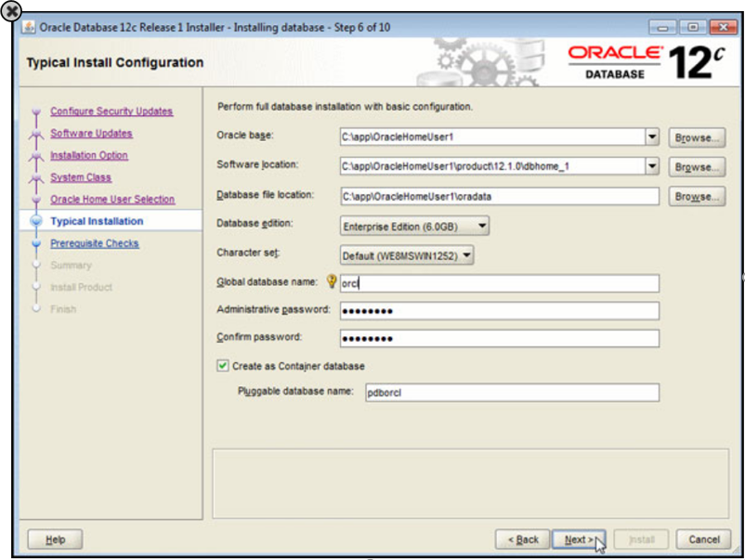Toggle Create as Container database checkbox
This screenshot has width=745, height=560.
[x=222, y=366]
